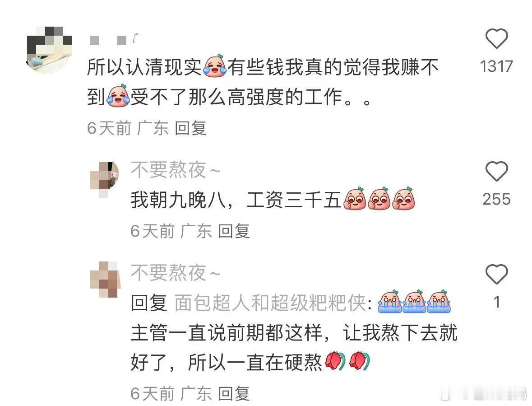The image size is (532, 406).
Task: Tap first blushing emoji after 工资三千五
Action: [355, 199]
